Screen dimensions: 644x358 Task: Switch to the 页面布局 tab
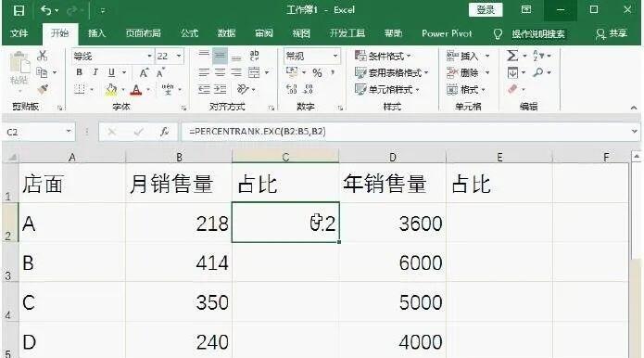(x=144, y=33)
